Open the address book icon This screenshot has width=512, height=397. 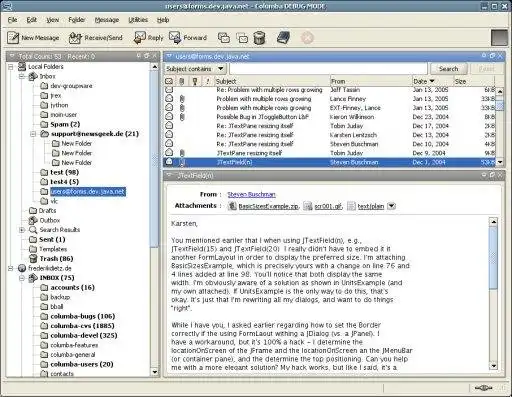pyautogui.click(x=283, y=37)
